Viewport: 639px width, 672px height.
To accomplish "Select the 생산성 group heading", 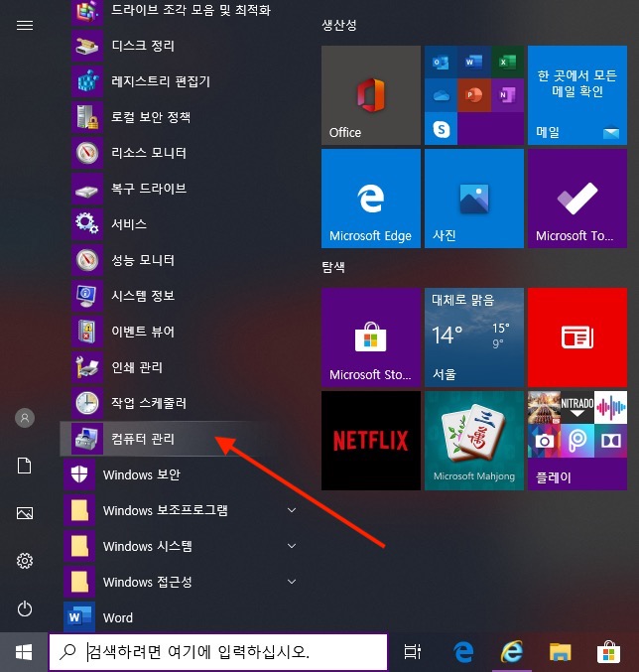I will [x=339, y=25].
